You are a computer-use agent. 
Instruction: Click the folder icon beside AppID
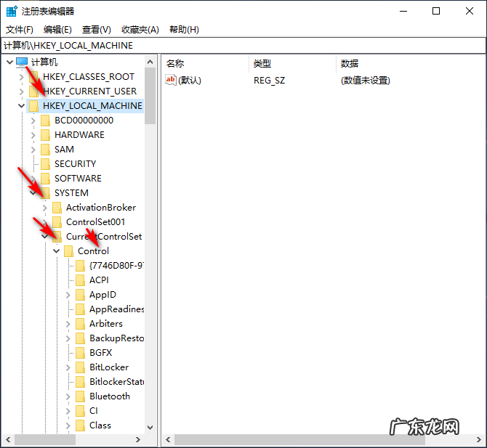tap(80, 295)
